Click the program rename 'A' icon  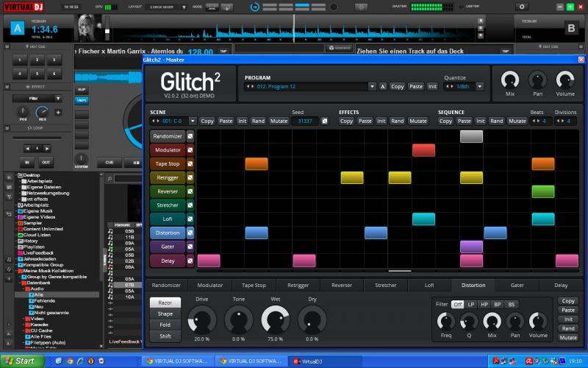tap(382, 86)
